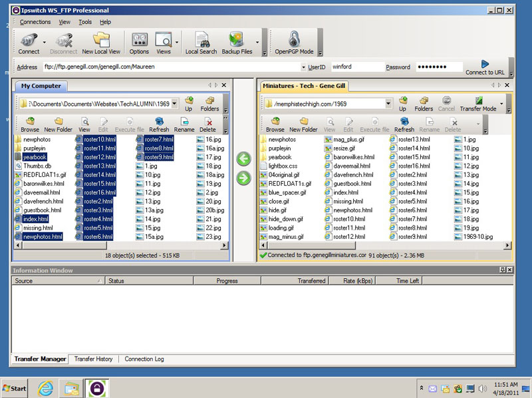Click the Status column header
The image size is (532, 398).
(149, 281)
